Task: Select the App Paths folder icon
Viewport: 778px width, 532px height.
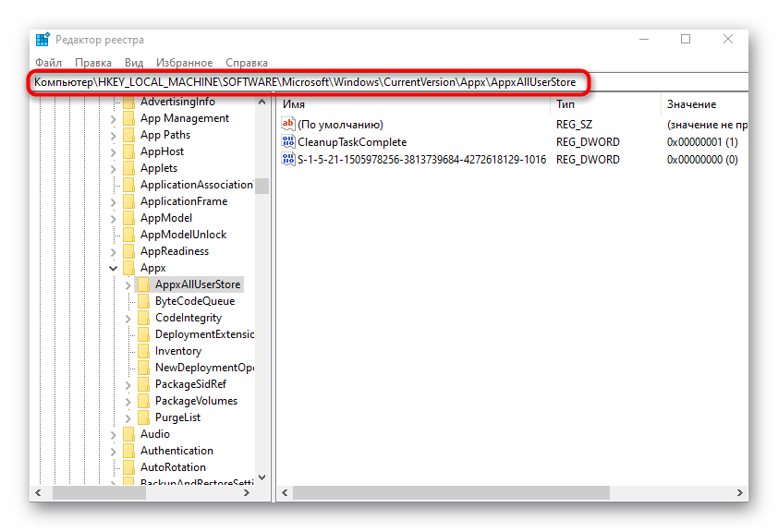Action: click(129, 135)
